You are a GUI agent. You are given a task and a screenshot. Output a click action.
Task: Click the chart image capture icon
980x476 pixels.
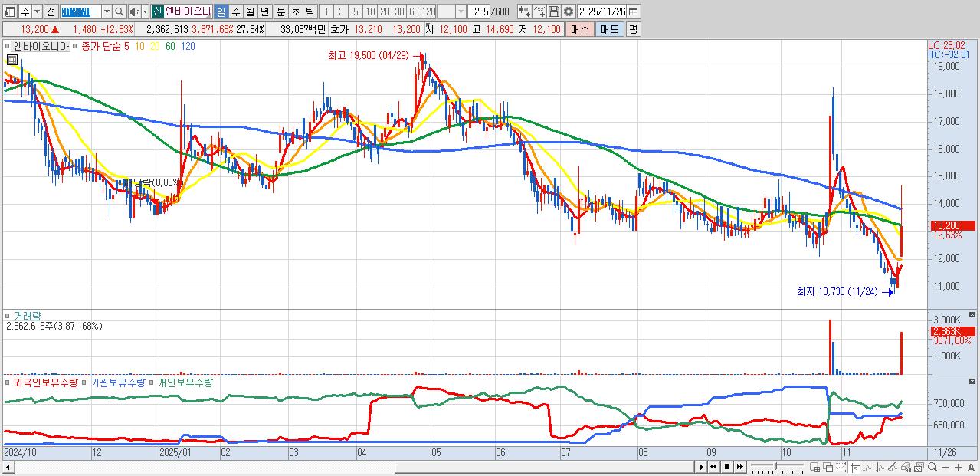pyautogui.click(x=919, y=468)
